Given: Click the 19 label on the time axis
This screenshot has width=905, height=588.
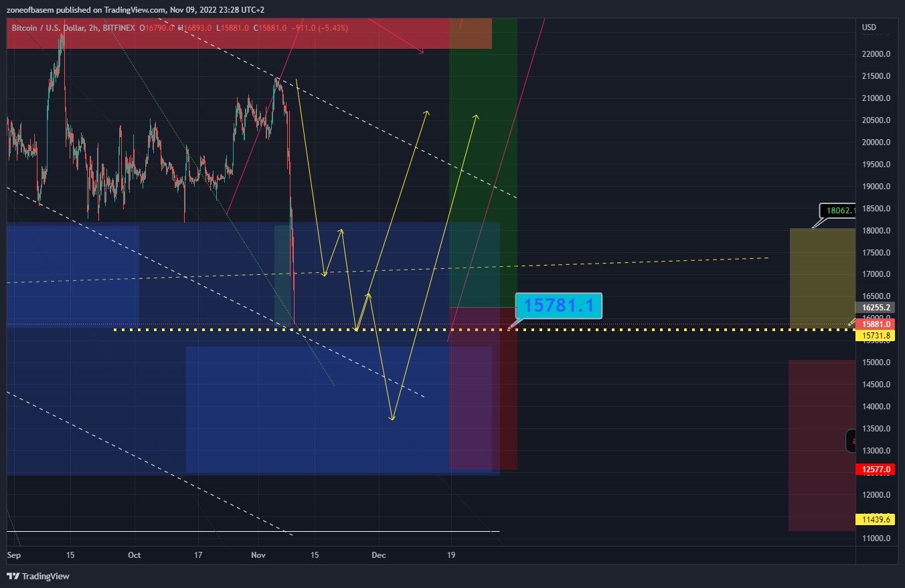Looking at the screenshot, I should (x=451, y=555).
